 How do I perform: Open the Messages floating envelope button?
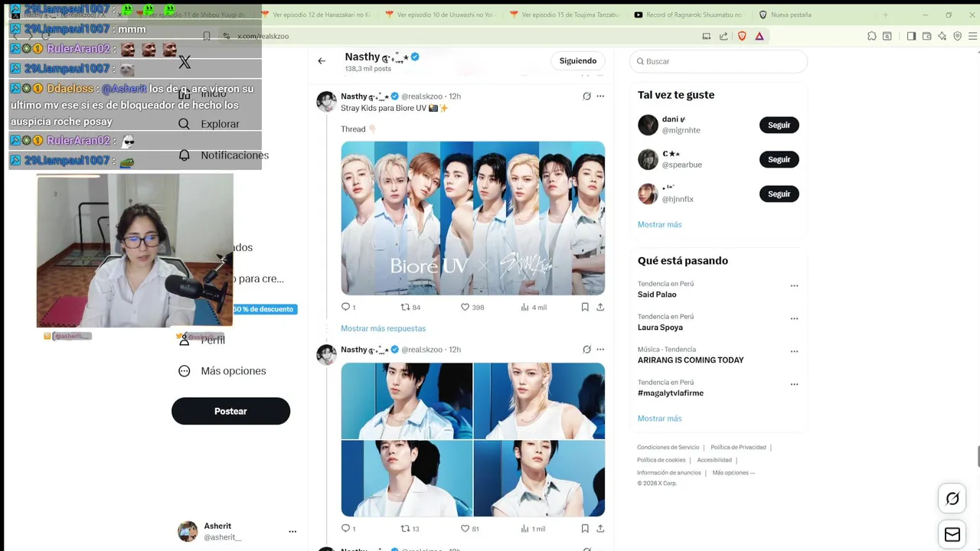click(952, 534)
